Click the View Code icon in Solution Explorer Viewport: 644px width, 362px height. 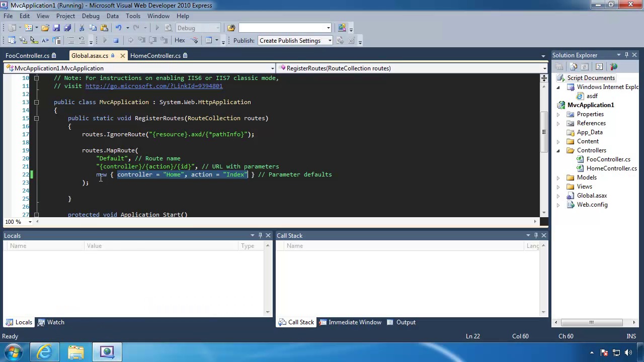coord(599,67)
